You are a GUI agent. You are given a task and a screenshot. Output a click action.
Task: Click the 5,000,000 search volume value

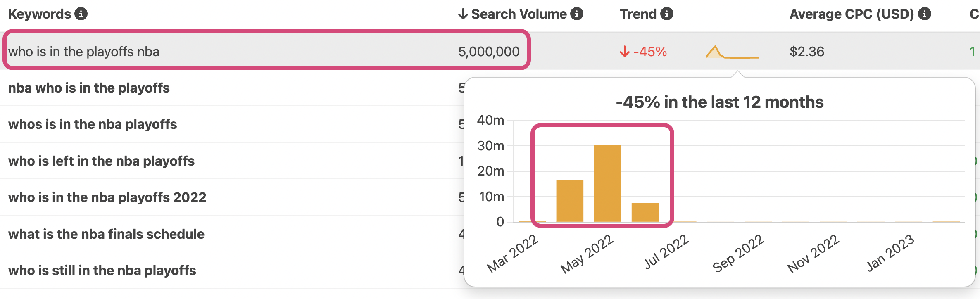coord(489,52)
